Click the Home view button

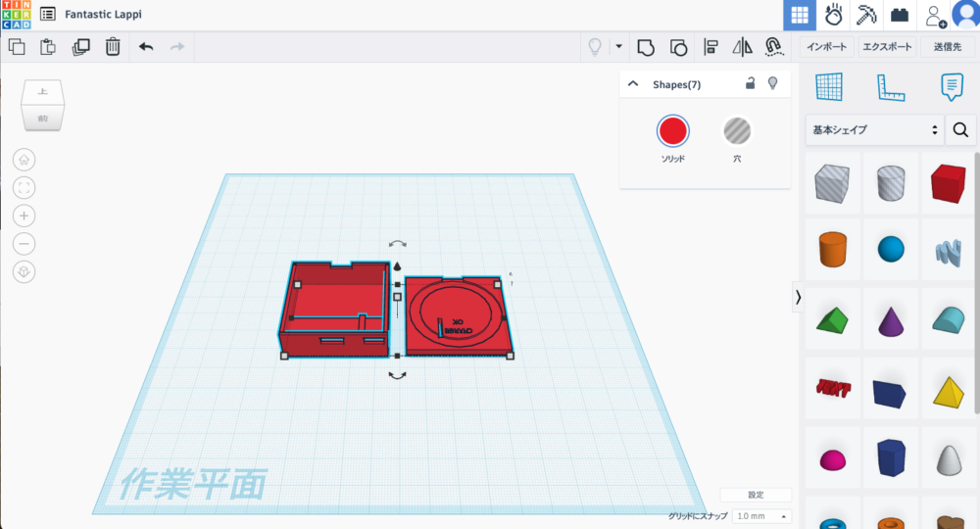(x=24, y=160)
